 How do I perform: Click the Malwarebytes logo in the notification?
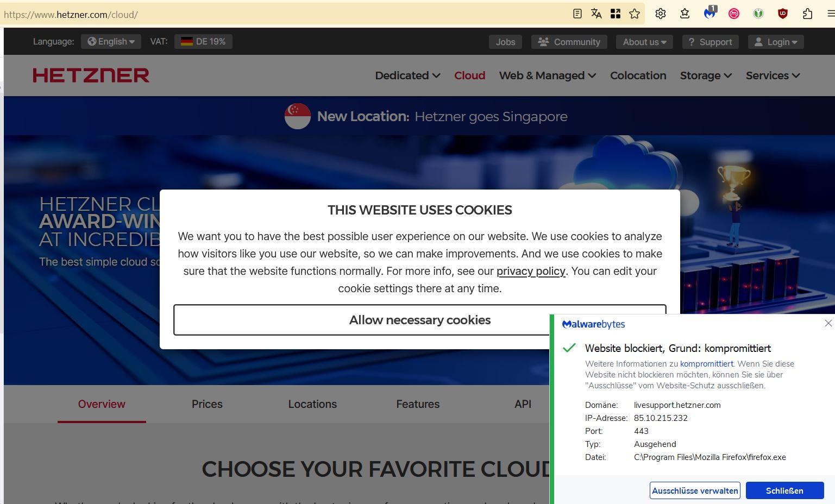click(x=593, y=324)
